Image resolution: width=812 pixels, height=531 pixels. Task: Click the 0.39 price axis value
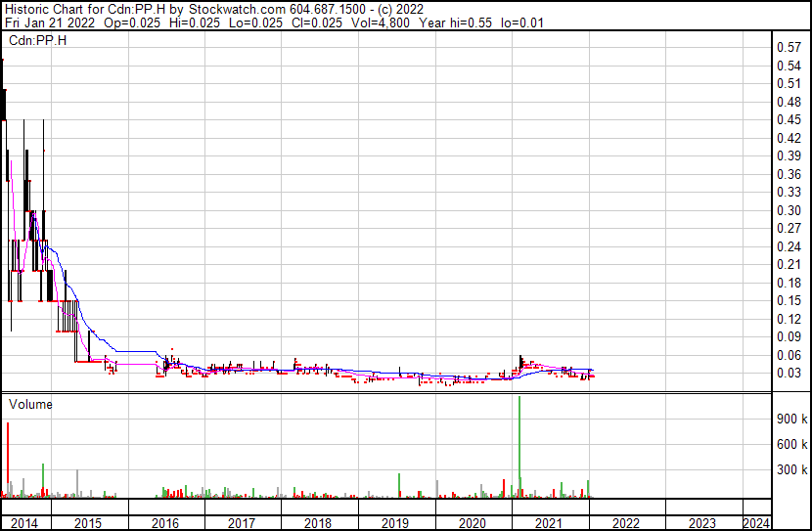[x=789, y=155]
